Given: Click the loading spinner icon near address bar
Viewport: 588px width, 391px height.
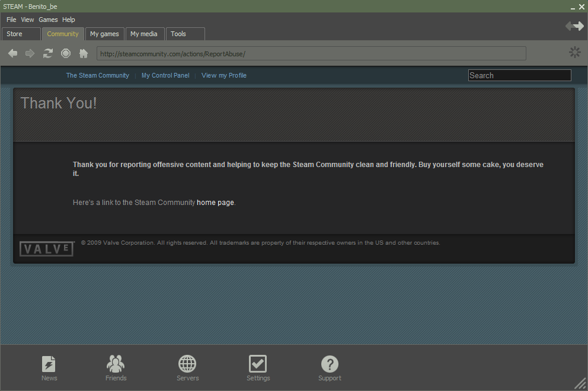Looking at the screenshot, I should pyautogui.click(x=574, y=53).
